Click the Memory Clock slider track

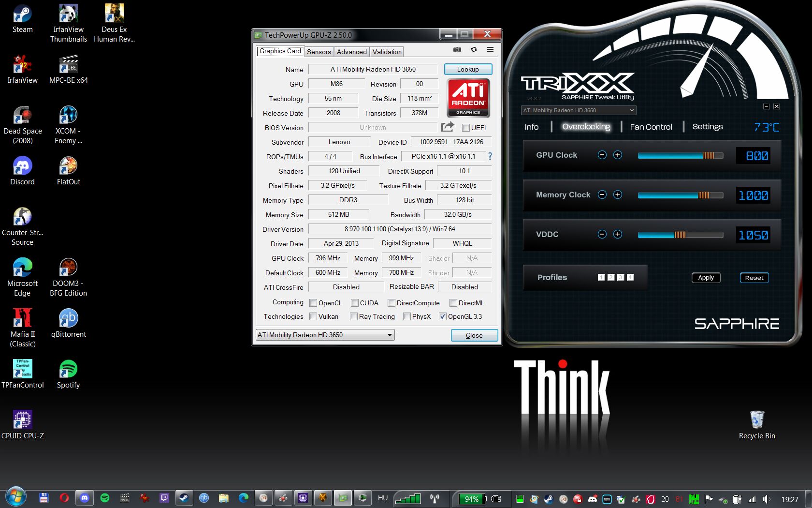[681, 195]
